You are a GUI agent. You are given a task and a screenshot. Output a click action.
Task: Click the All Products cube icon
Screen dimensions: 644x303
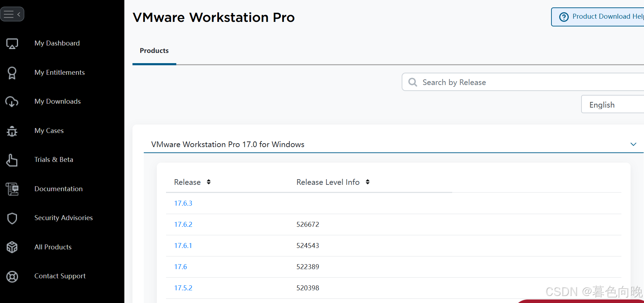click(12, 247)
